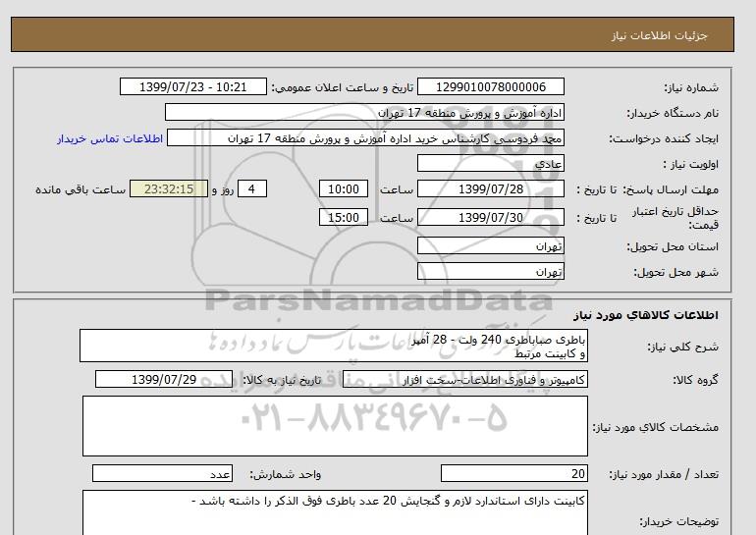
Task: Select delivery province field تهران
Action: pos(490,245)
